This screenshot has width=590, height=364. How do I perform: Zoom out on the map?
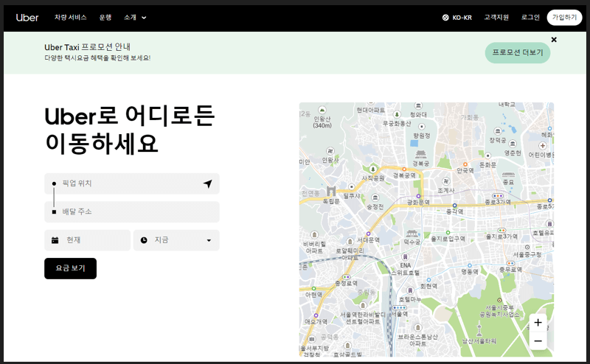[x=538, y=340]
